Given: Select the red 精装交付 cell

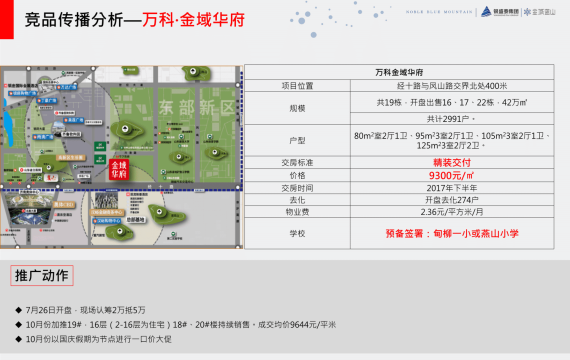Looking at the screenshot, I should pos(452,163).
